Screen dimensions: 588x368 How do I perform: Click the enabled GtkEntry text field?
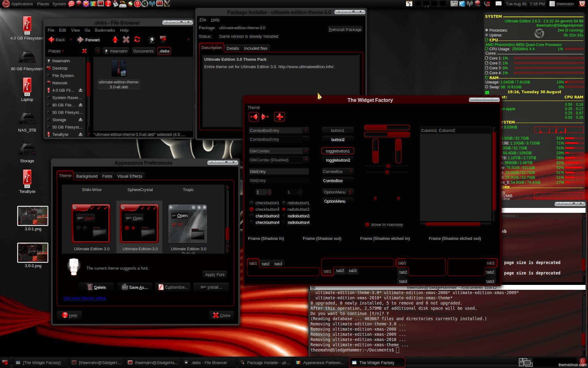click(279, 171)
